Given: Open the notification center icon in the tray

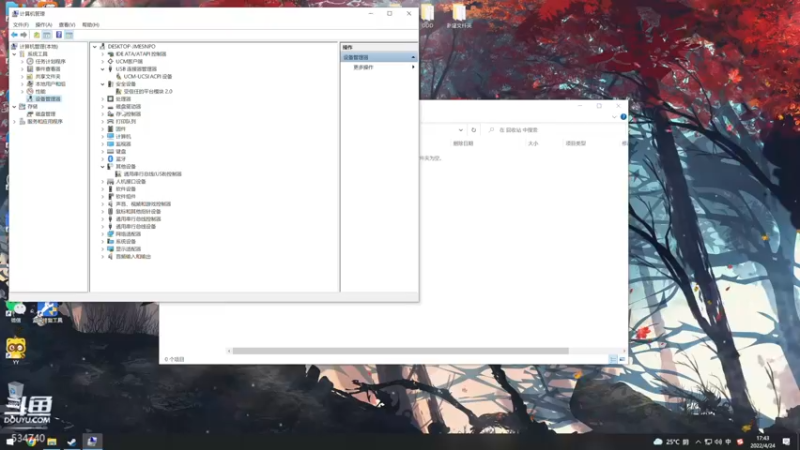Looking at the screenshot, I should point(786,442).
